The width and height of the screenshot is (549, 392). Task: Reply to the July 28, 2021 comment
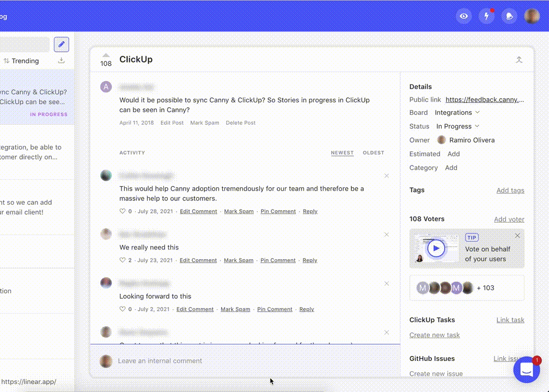(310, 211)
